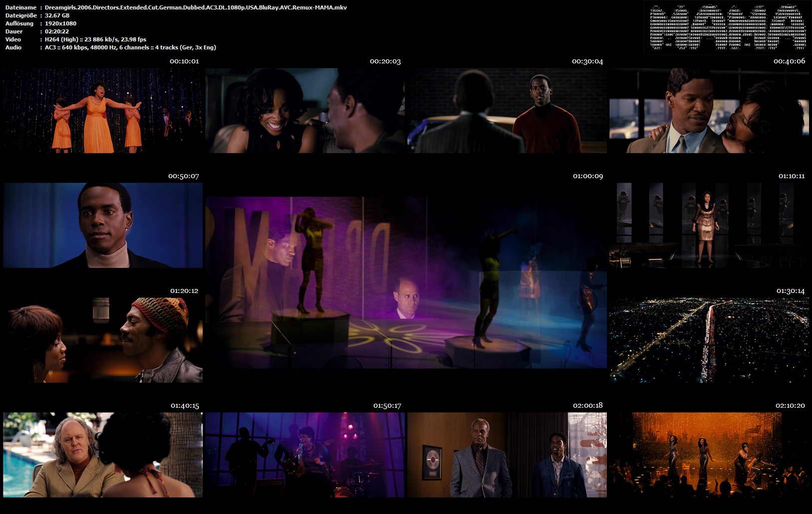812x514 pixels.
Task: Select the 01:00:09 timestamp label
Action: coord(588,176)
